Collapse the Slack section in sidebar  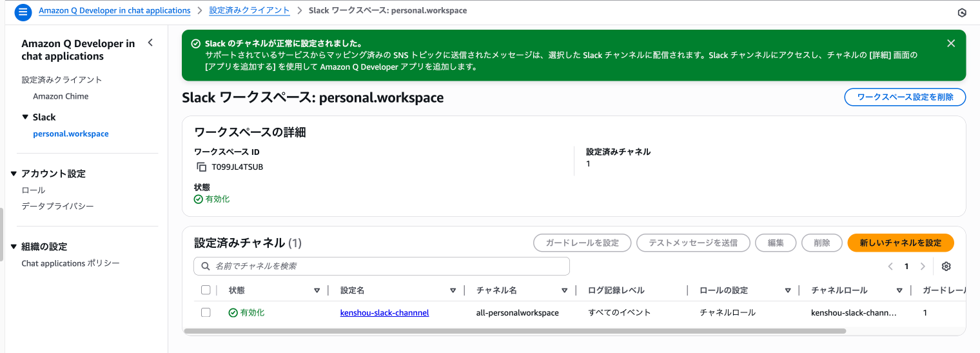click(x=25, y=117)
